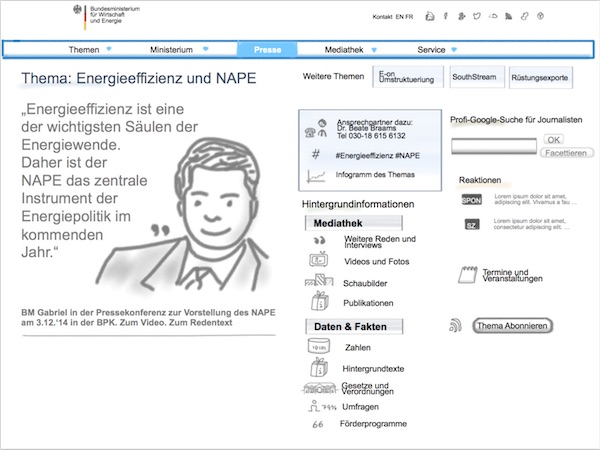Open the Themen menu
Image resolution: width=600 pixels, height=450 pixels.
tap(84, 50)
